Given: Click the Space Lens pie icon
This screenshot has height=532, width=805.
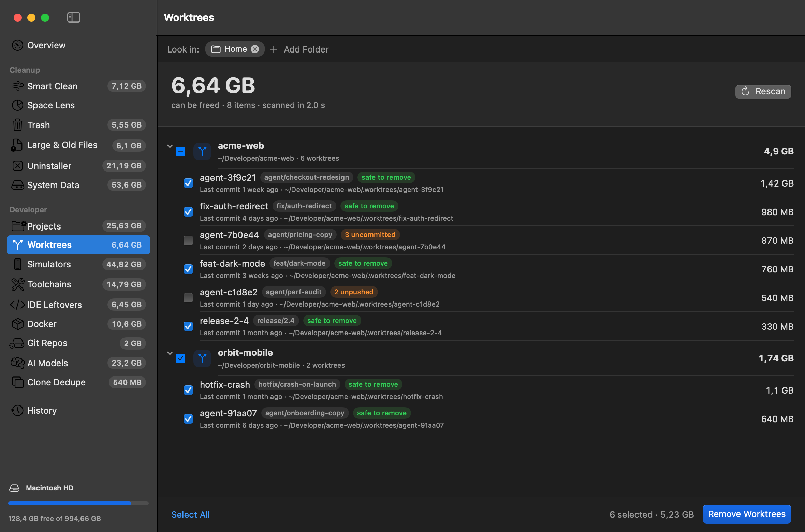Looking at the screenshot, I should click(x=17, y=105).
